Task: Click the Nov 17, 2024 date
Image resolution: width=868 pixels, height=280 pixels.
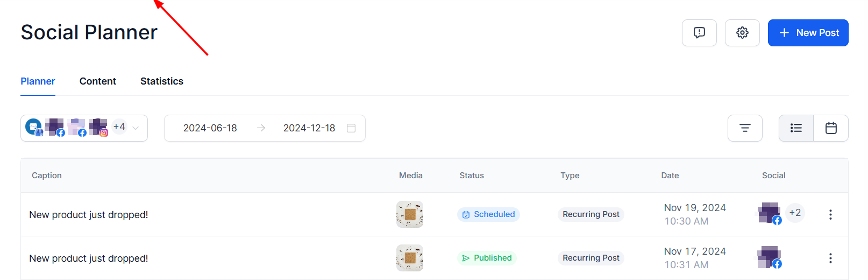Action: 695,251
